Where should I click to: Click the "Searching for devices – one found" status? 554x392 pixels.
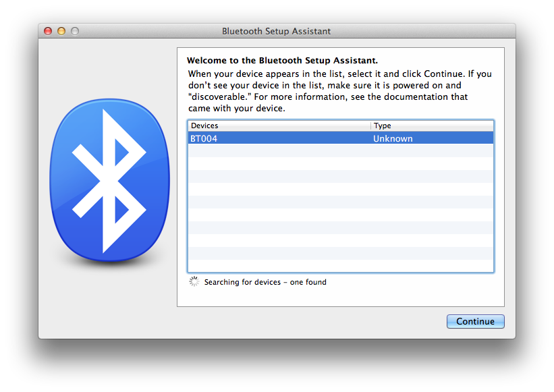(265, 282)
